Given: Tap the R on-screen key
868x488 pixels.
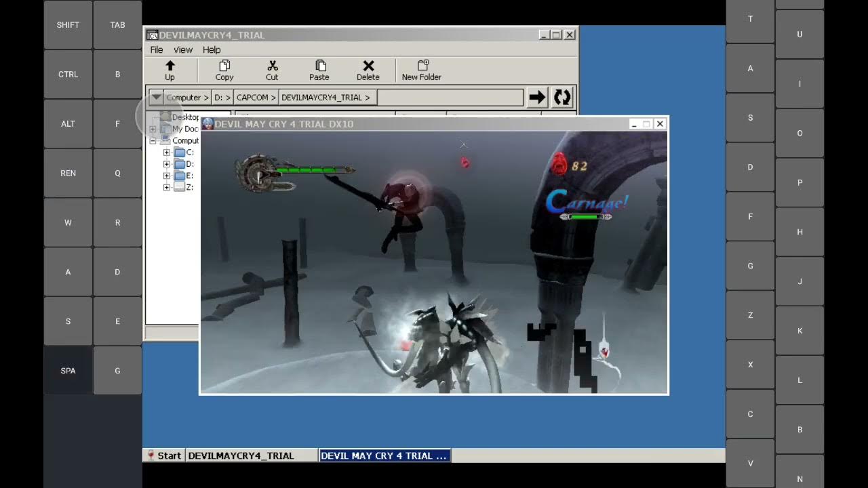Looking at the screenshot, I should click(117, 223).
